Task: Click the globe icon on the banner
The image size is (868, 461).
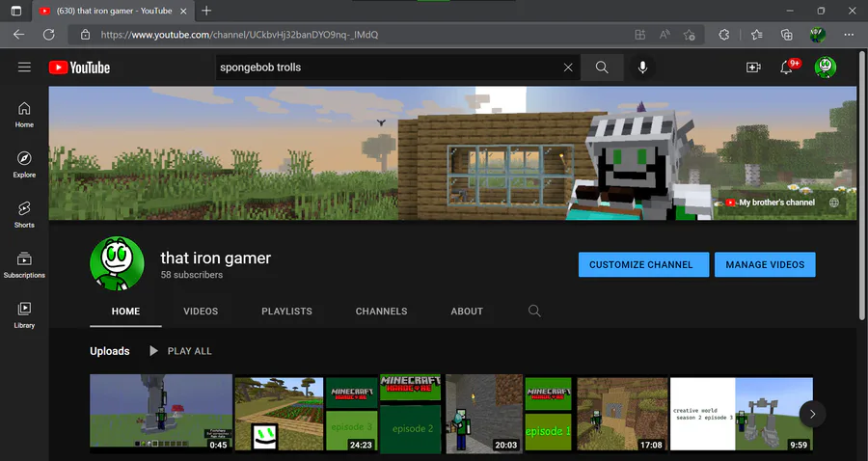Action: 834,203
